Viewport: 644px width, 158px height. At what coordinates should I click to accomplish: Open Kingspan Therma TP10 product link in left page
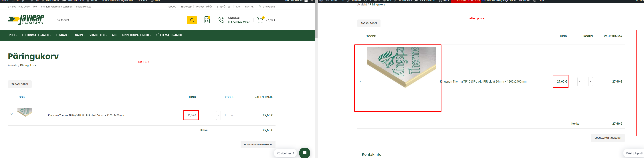pos(86,115)
